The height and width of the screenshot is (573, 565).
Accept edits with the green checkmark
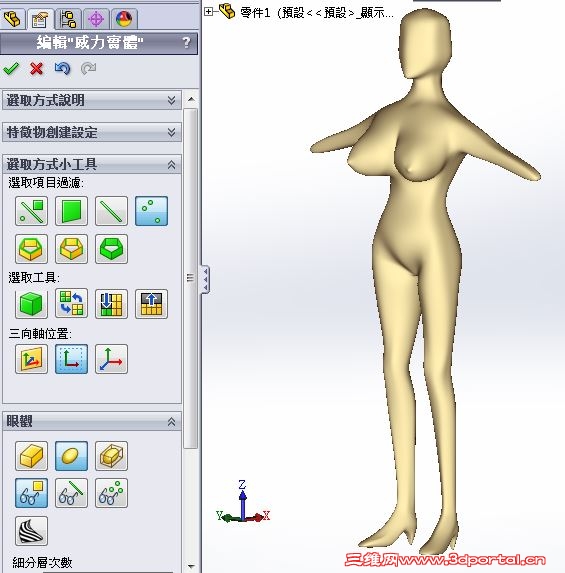(11, 68)
